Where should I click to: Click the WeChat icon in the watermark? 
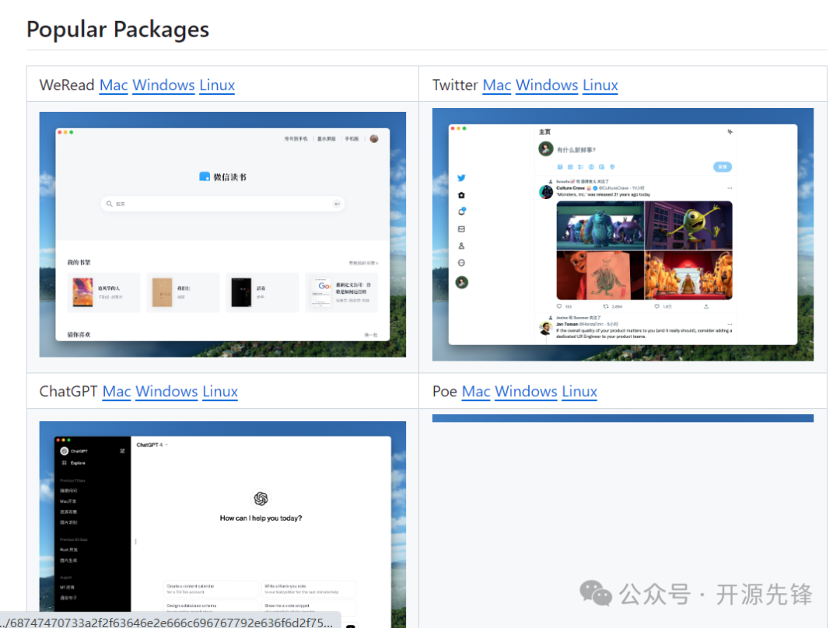tap(597, 595)
